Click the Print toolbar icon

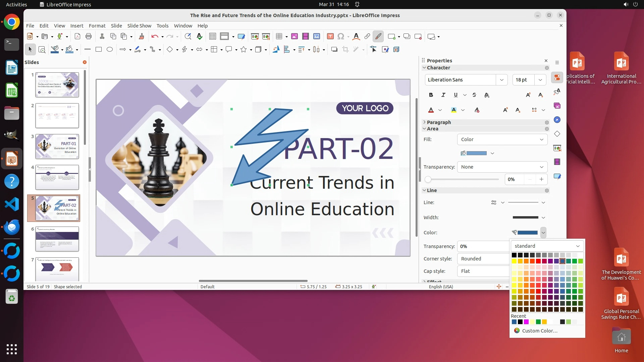[x=89, y=37]
